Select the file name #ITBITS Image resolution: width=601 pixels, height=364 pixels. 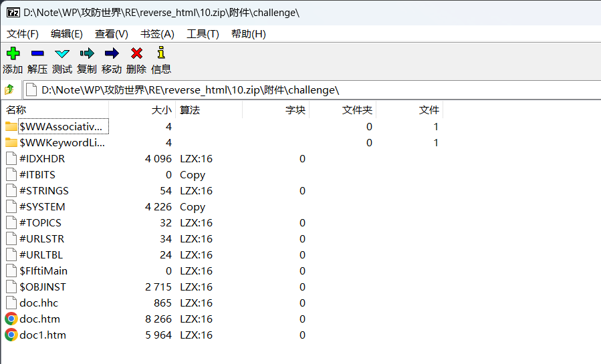pos(37,174)
